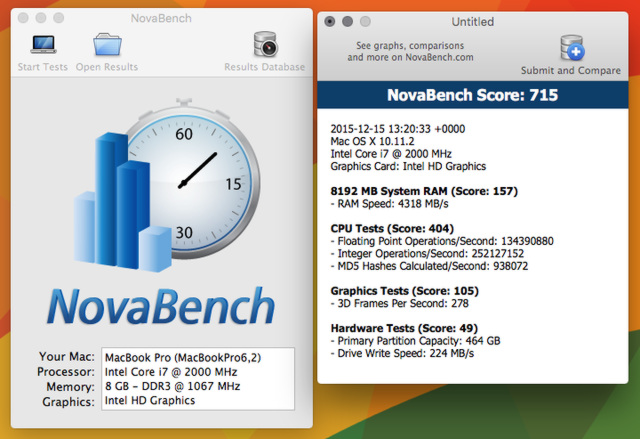Click zoom button of NovaBench window
Image resolution: width=640 pixels, height=439 pixels.
pos(59,18)
